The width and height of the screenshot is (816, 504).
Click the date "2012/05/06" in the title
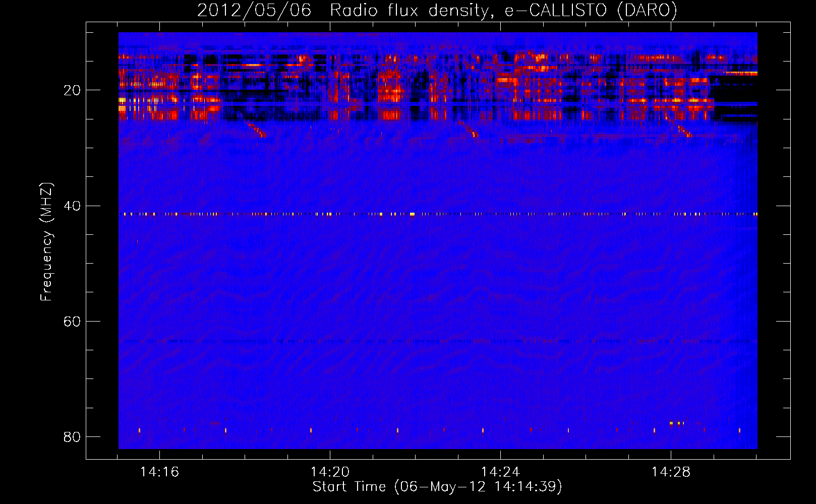pyautogui.click(x=254, y=11)
